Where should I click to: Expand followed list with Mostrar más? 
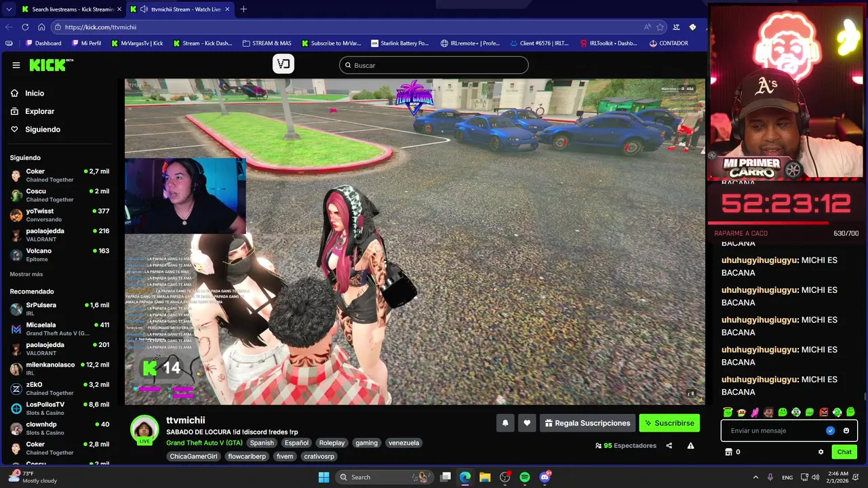[x=26, y=274]
